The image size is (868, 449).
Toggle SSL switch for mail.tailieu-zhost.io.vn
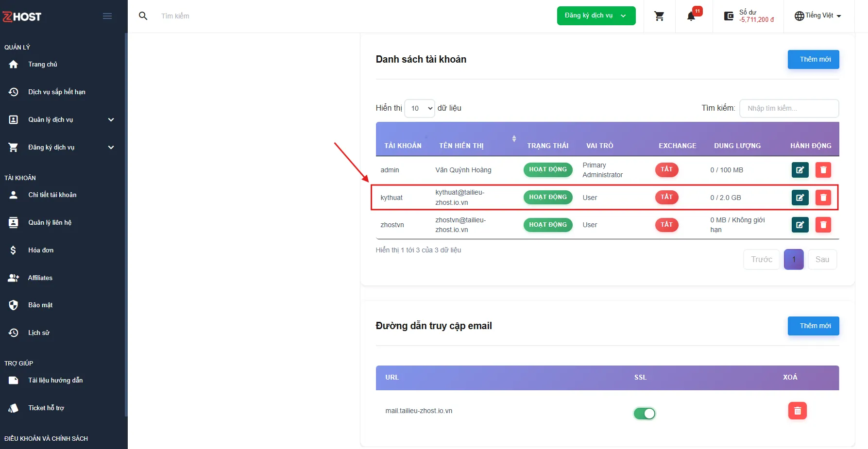coord(645,414)
